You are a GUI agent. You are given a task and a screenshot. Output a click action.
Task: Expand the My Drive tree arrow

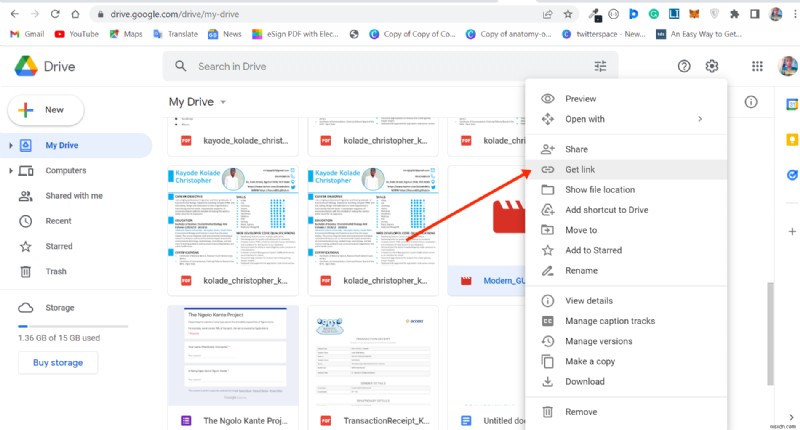[x=10, y=145]
